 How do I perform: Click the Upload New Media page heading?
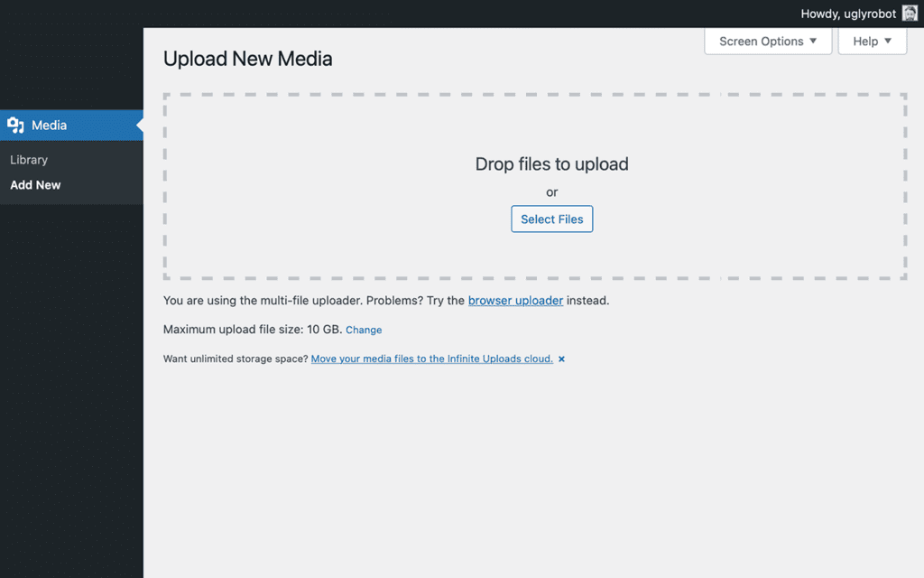click(247, 58)
